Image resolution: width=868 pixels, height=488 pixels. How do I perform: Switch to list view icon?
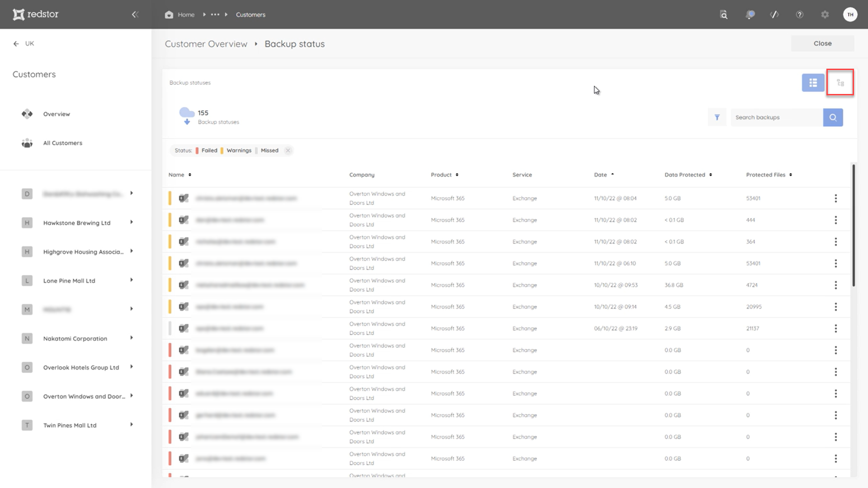click(813, 83)
